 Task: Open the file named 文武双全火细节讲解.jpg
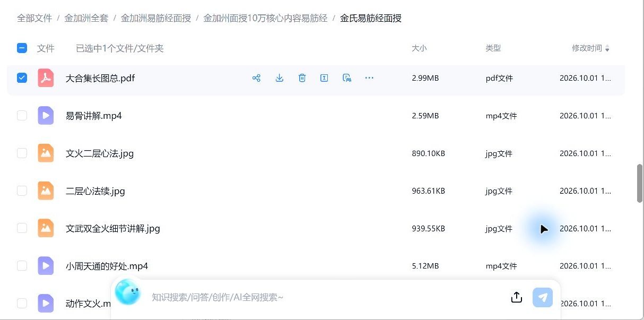(x=113, y=228)
